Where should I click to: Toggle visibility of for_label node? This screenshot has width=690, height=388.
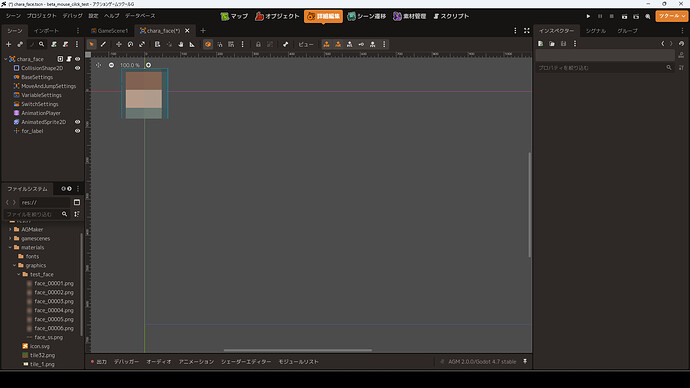click(77, 131)
